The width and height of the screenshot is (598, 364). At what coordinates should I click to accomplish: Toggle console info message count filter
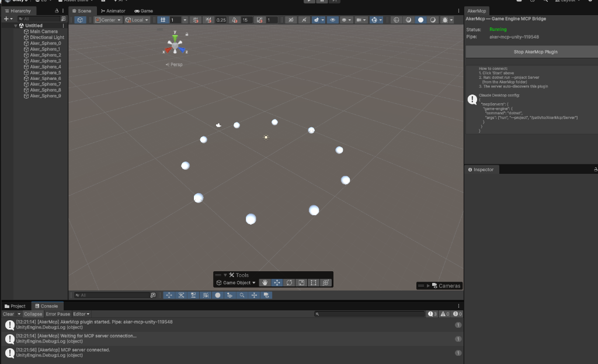433,314
